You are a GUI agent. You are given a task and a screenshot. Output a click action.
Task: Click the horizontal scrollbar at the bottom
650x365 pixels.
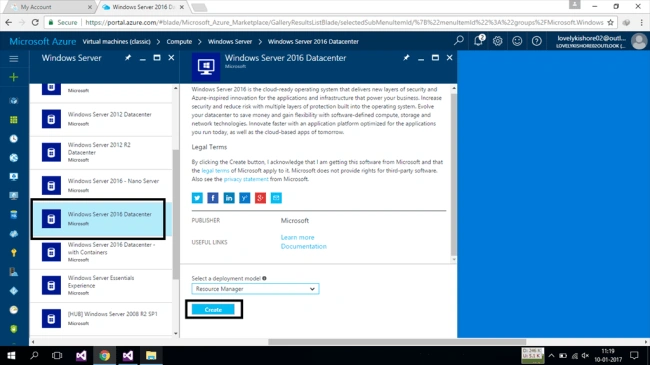pos(397,342)
